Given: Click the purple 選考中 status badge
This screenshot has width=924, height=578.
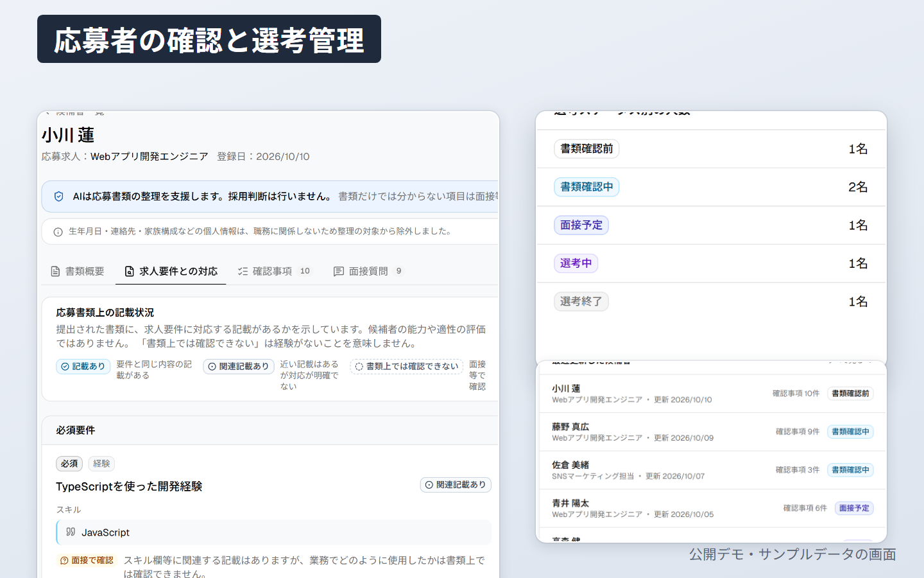Looking at the screenshot, I should (576, 263).
